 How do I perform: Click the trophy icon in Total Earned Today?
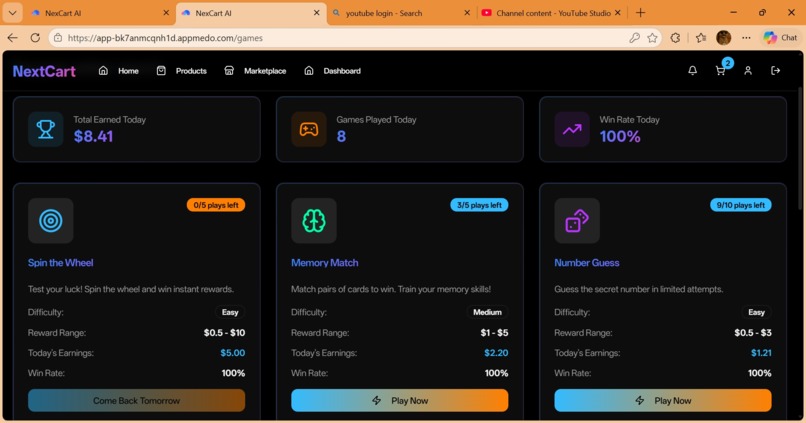tap(46, 130)
